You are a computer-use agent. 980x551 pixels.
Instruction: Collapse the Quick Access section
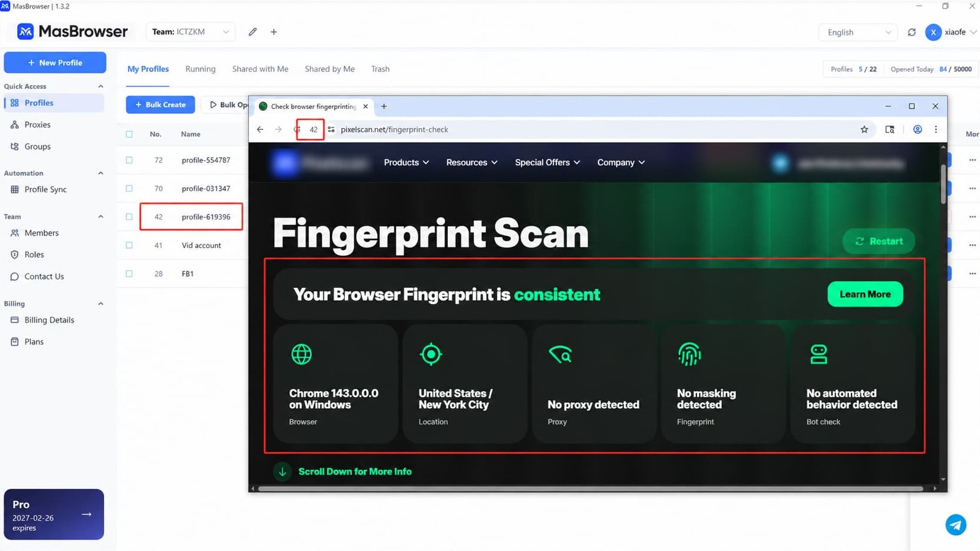[101, 87]
